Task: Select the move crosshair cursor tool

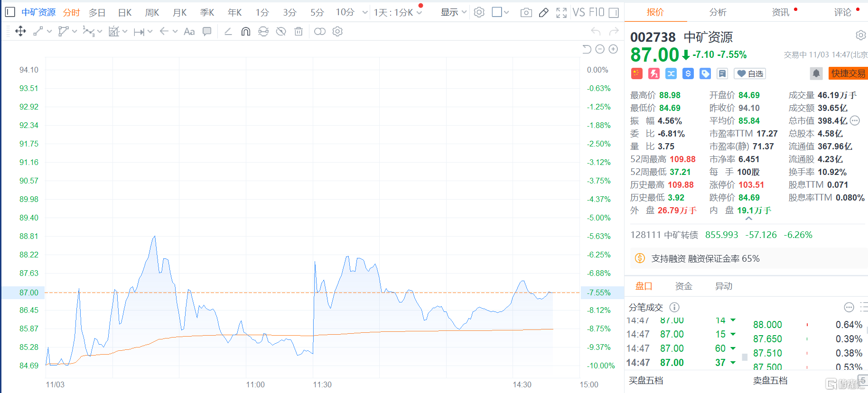Action: click(20, 32)
